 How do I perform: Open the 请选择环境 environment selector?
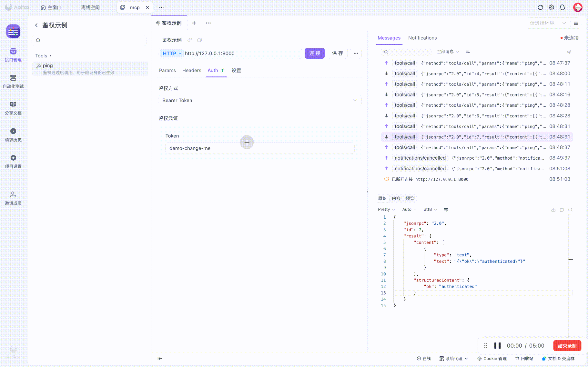tap(547, 23)
